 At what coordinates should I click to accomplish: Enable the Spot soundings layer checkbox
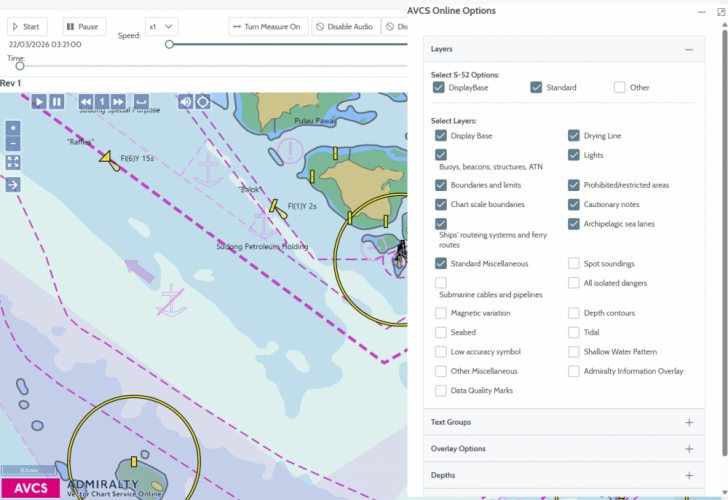574,264
